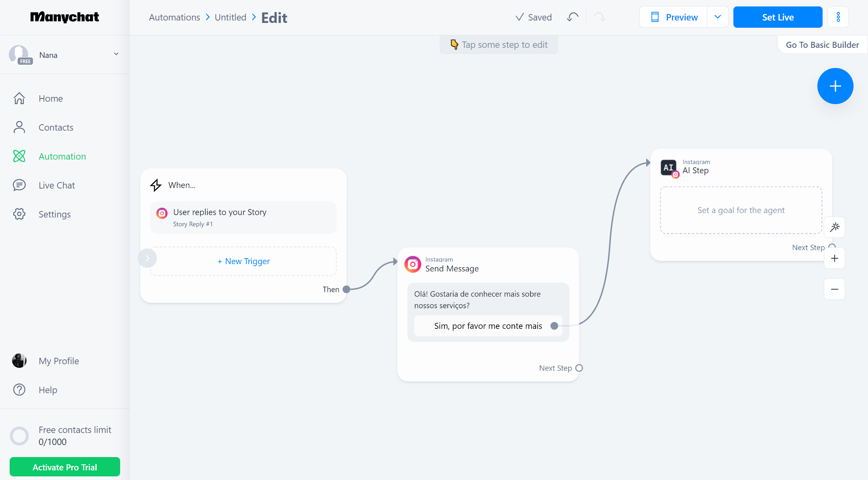
Task: Click the blue add step plus button
Action: pos(835,86)
